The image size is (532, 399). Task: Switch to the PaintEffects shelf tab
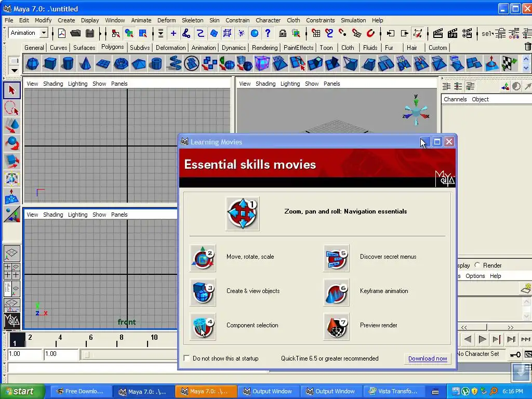click(298, 47)
